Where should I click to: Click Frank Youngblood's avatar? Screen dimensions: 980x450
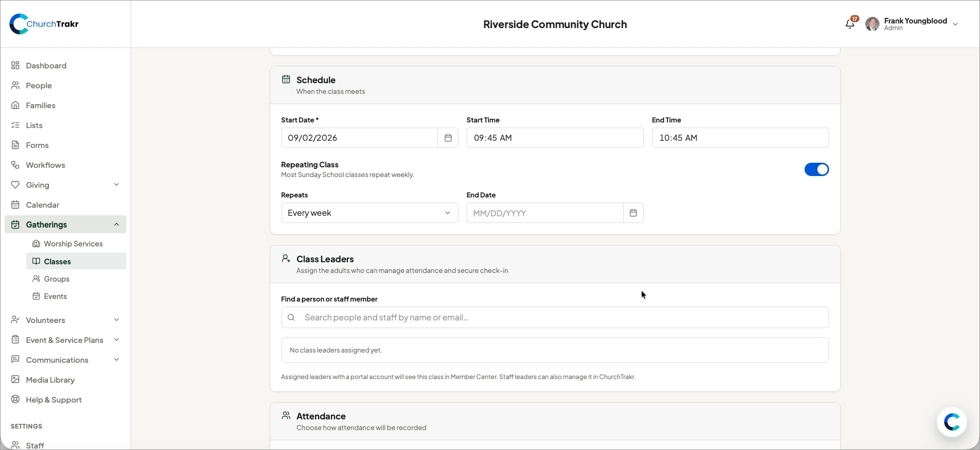(872, 24)
